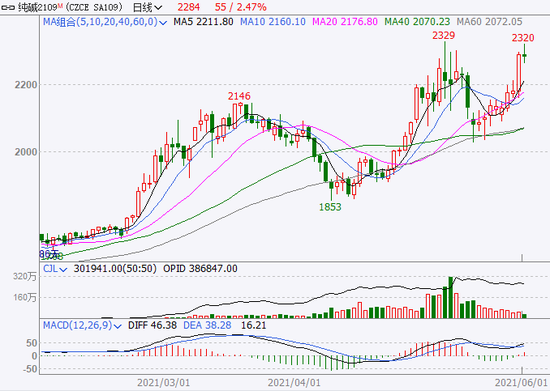
Task: Click the 2021/03/01 date axis label
Action: (163, 383)
